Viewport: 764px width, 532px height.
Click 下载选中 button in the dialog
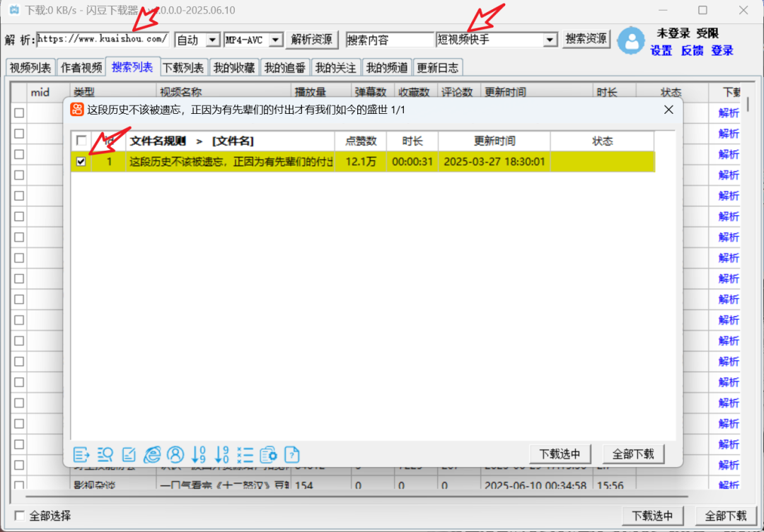point(560,454)
